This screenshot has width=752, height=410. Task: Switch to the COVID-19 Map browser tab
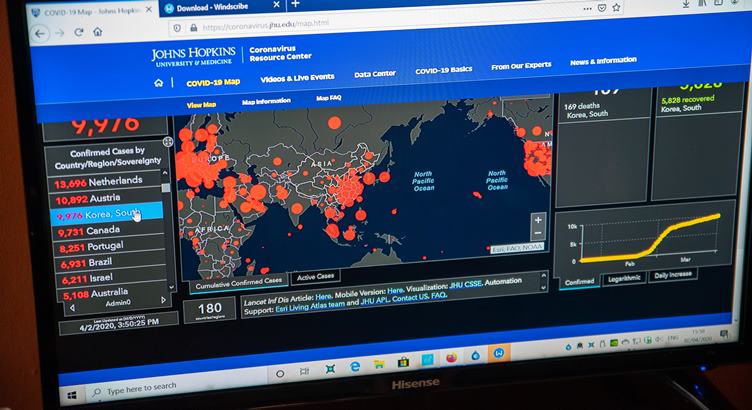click(91, 12)
